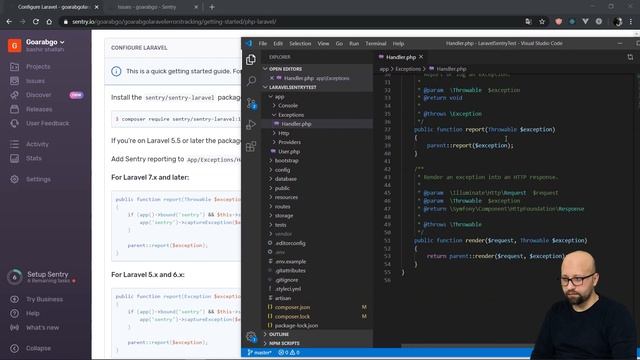This screenshot has width=640, height=360.
Task: Expand the bootstrap folder
Action: pyautogui.click(x=271, y=160)
